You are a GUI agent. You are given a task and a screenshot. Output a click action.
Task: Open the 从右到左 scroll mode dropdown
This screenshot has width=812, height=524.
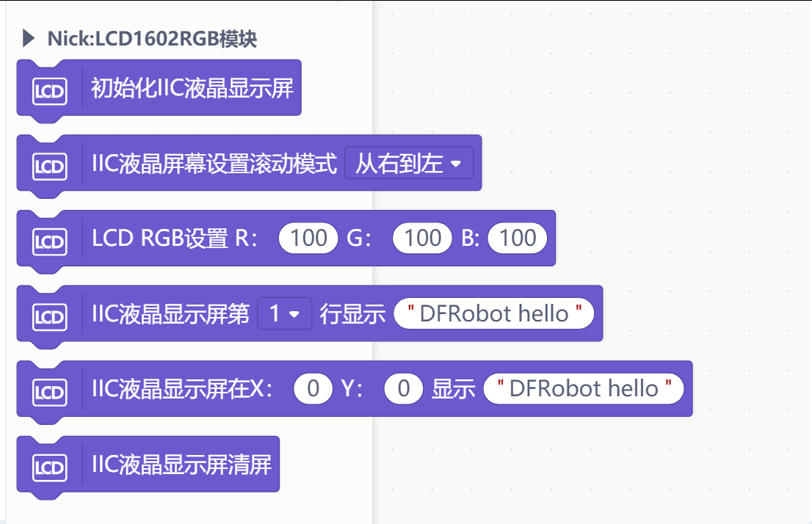409,164
